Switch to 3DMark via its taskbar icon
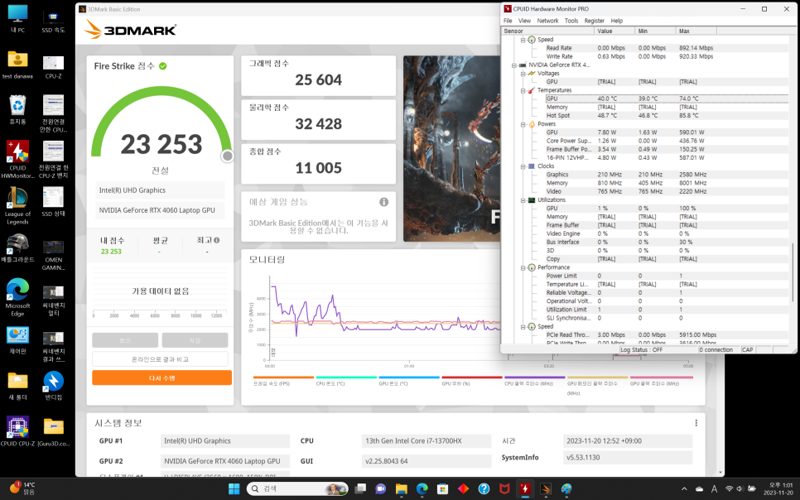Screen dimensions: 800x500 [545, 489]
